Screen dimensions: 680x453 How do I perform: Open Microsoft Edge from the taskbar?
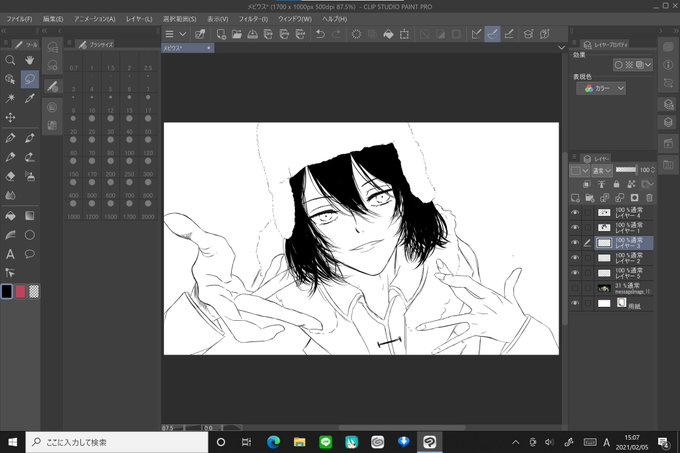tap(273, 442)
